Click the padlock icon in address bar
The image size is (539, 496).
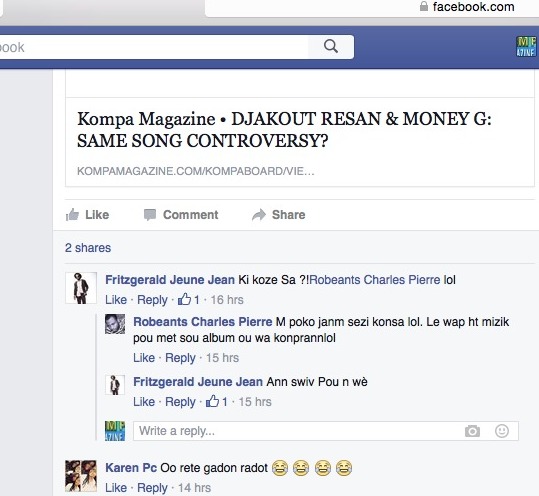point(424,6)
